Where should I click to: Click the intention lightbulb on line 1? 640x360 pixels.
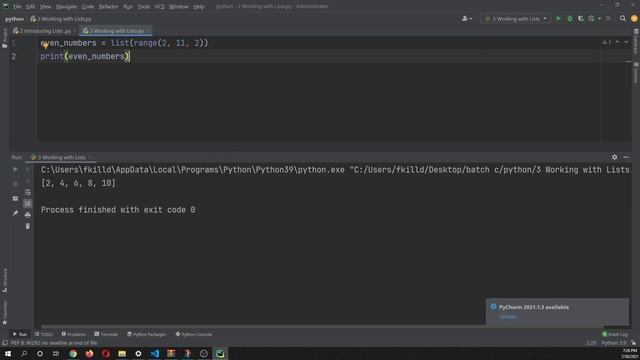point(45,46)
